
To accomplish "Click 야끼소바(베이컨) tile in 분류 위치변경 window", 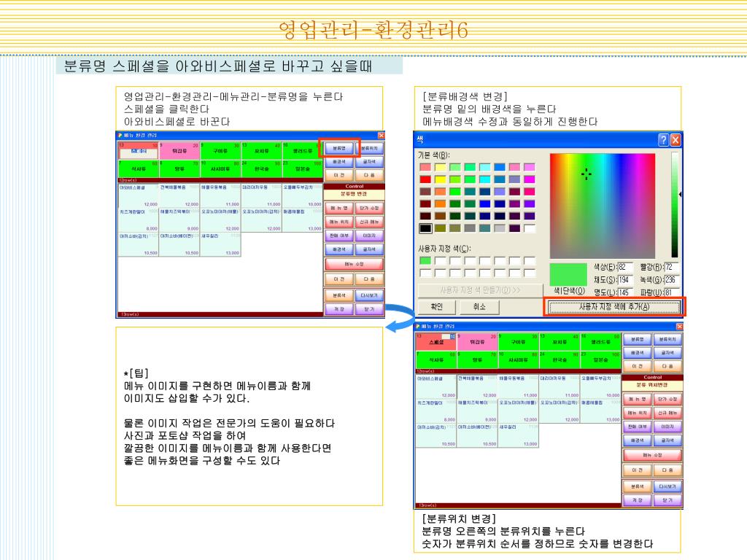I will click(477, 436).
